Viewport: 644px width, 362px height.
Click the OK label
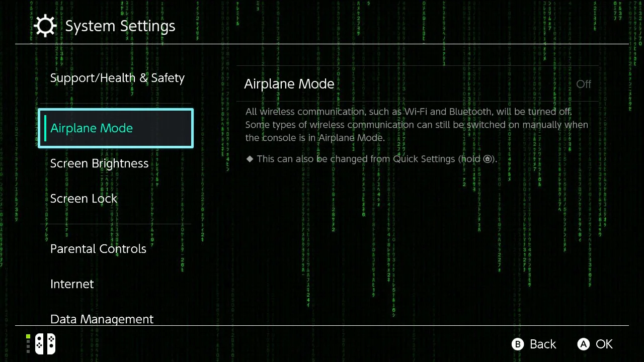(x=604, y=344)
